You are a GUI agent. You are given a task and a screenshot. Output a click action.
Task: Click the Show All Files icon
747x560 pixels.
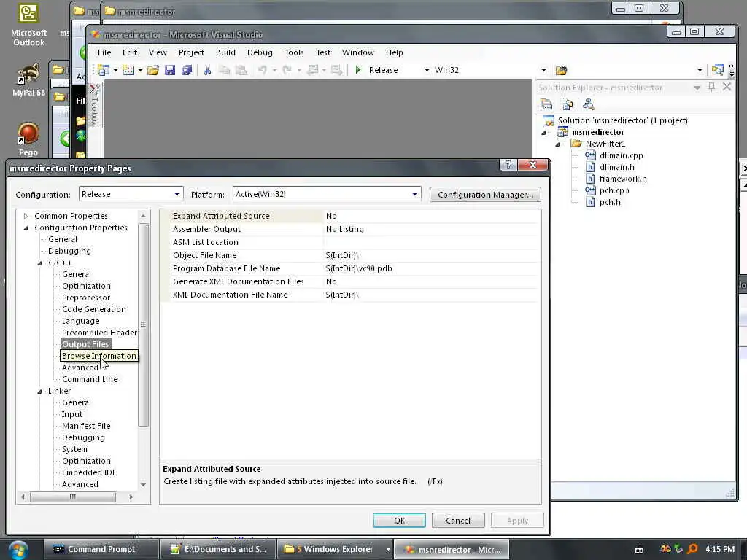(x=568, y=104)
